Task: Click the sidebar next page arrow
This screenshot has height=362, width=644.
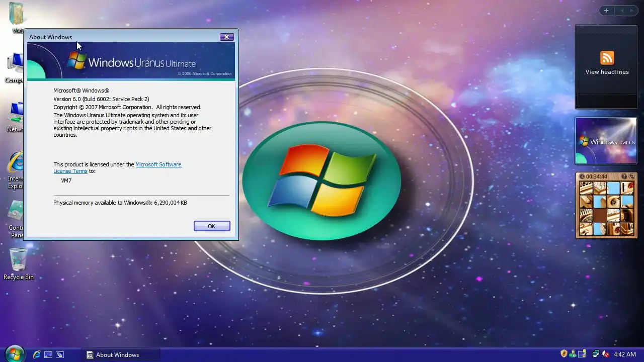Action: pos(632,11)
